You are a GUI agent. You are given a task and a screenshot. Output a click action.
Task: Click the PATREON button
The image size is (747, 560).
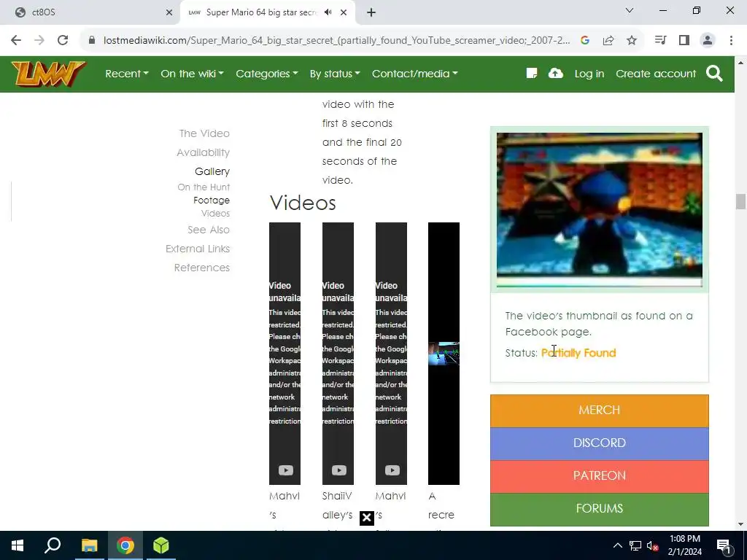(600, 476)
